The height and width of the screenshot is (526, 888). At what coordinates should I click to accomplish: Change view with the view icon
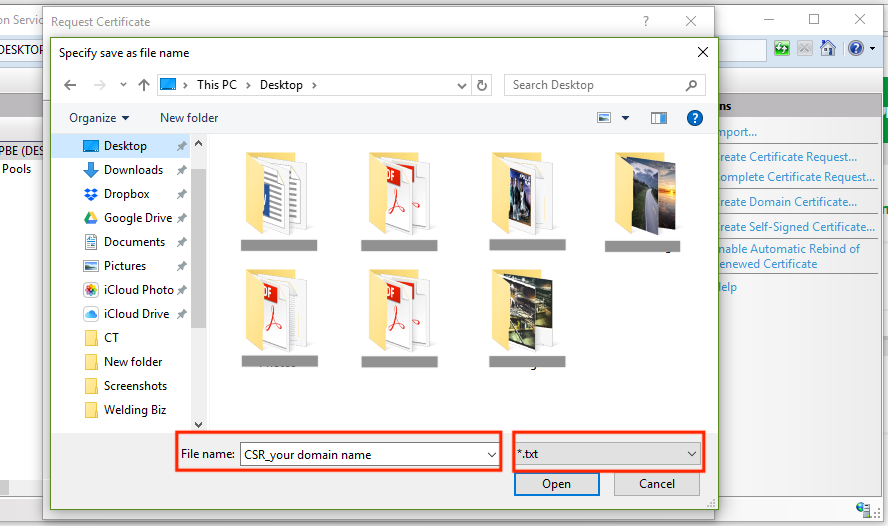pyautogui.click(x=604, y=118)
